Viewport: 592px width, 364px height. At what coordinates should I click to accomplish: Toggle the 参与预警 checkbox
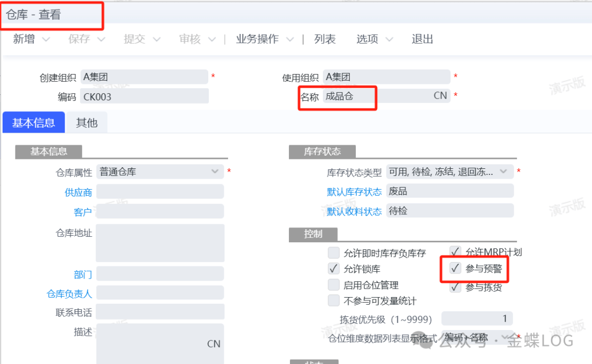pos(455,268)
